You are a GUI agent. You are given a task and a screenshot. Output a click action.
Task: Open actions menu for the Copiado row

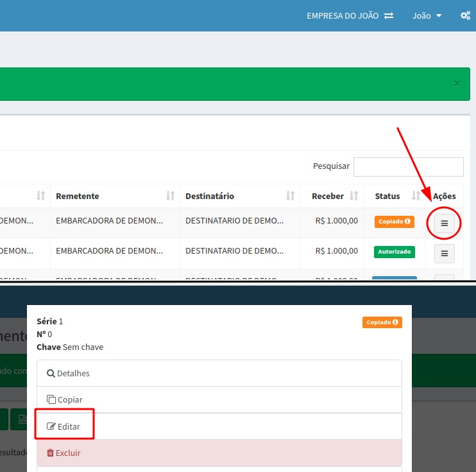[x=444, y=223]
